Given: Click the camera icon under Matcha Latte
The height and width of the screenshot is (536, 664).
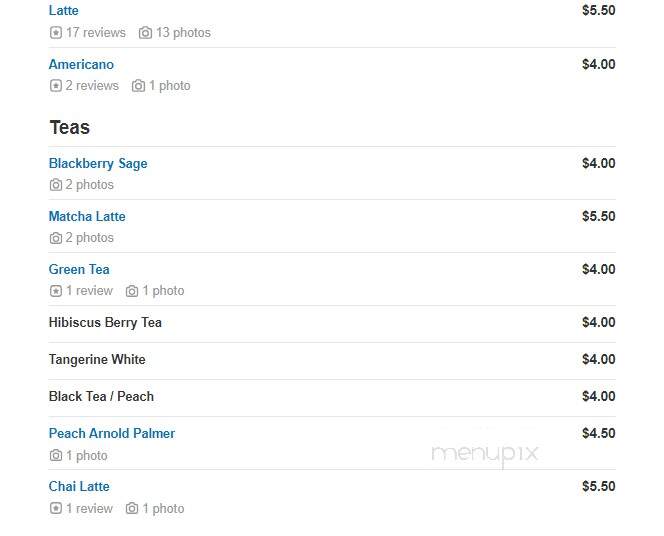Looking at the screenshot, I should [x=55, y=238].
